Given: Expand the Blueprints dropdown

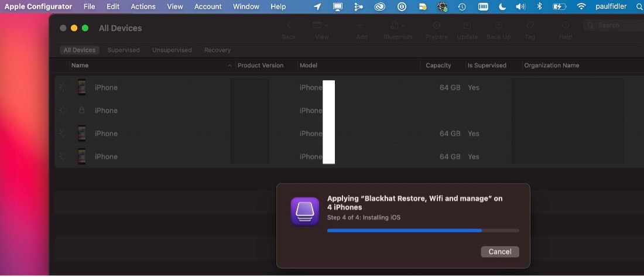Looking at the screenshot, I should 398,26.
